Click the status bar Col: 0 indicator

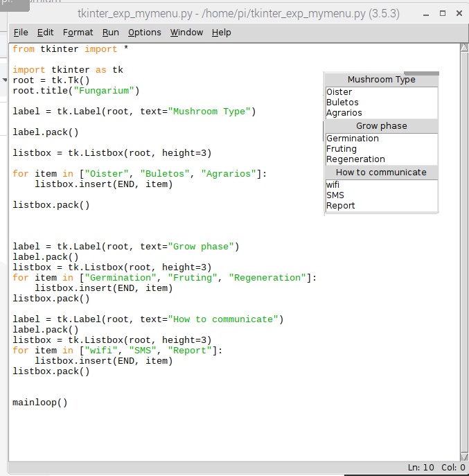click(453, 468)
